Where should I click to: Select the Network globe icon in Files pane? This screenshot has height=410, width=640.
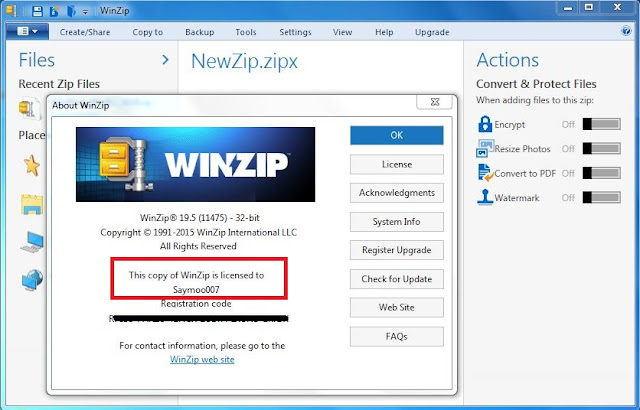pyautogui.click(x=32, y=280)
